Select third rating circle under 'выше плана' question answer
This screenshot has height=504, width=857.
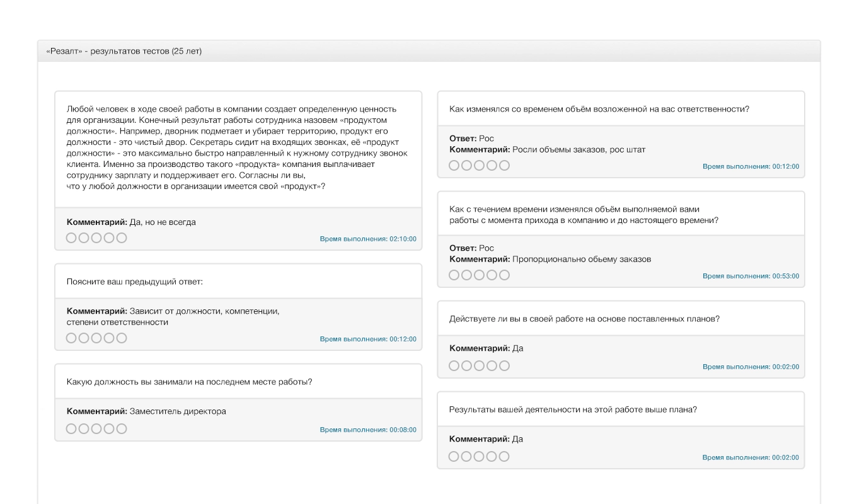(x=479, y=456)
